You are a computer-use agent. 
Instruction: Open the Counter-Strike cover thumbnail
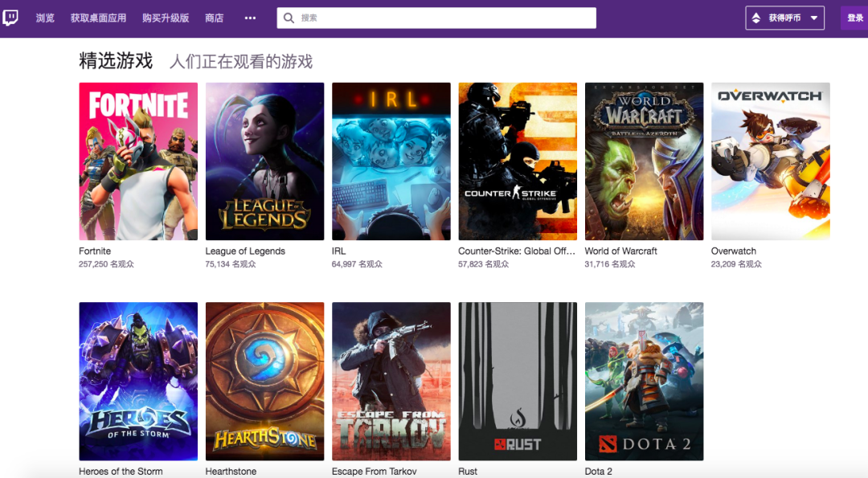click(x=518, y=161)
